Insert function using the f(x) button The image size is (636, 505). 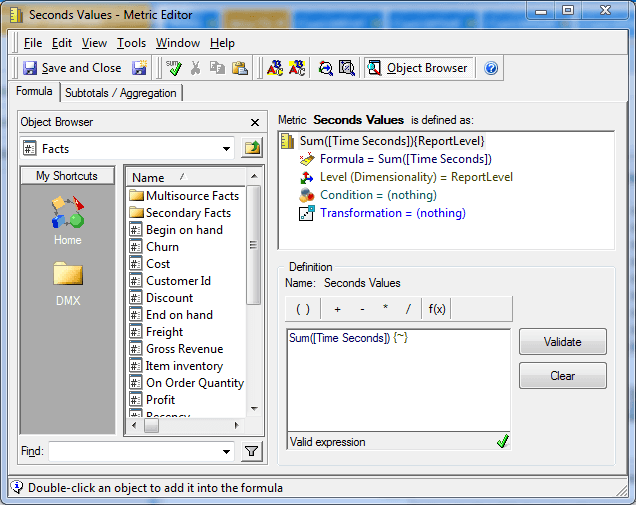pyautogui.click(x=437, y=308)
